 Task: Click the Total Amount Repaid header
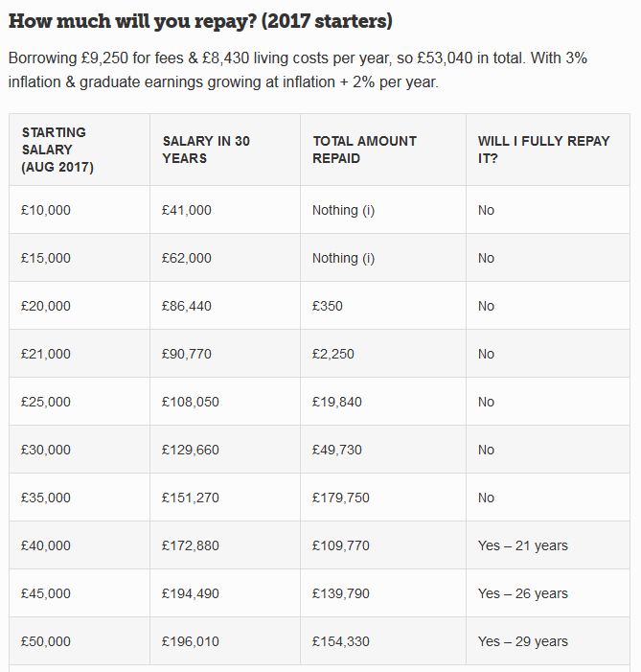point(383,150)
